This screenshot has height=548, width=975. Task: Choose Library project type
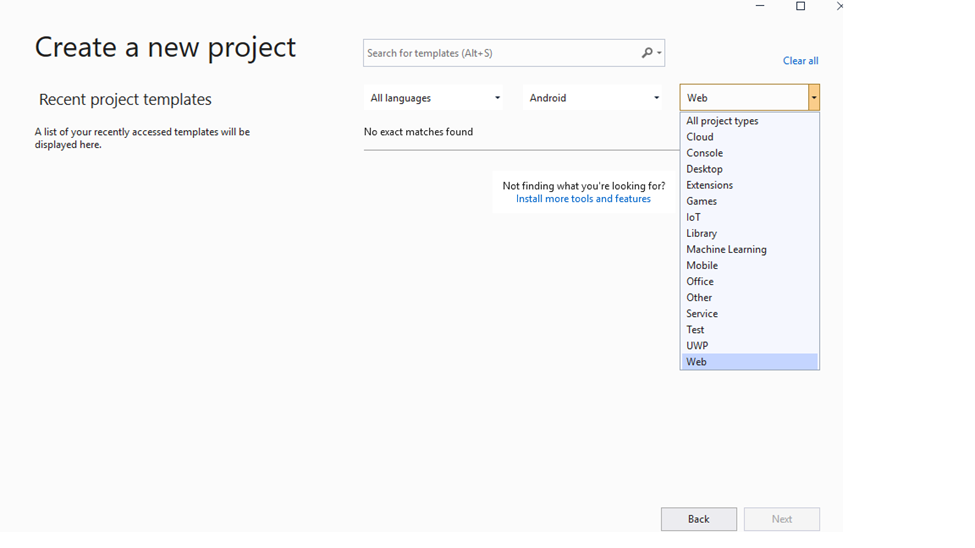(749, 233)
